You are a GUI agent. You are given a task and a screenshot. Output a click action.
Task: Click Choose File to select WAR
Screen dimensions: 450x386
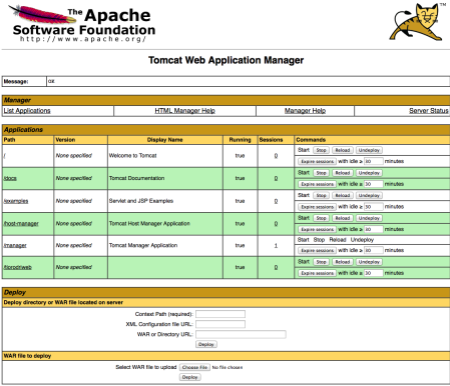pos(195,367)
